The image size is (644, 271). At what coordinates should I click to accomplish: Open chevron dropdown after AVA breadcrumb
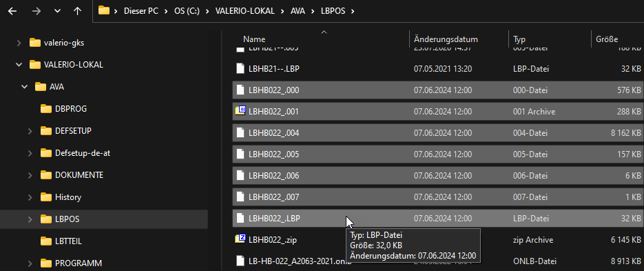pyautogui.click(x=313, y=11)
